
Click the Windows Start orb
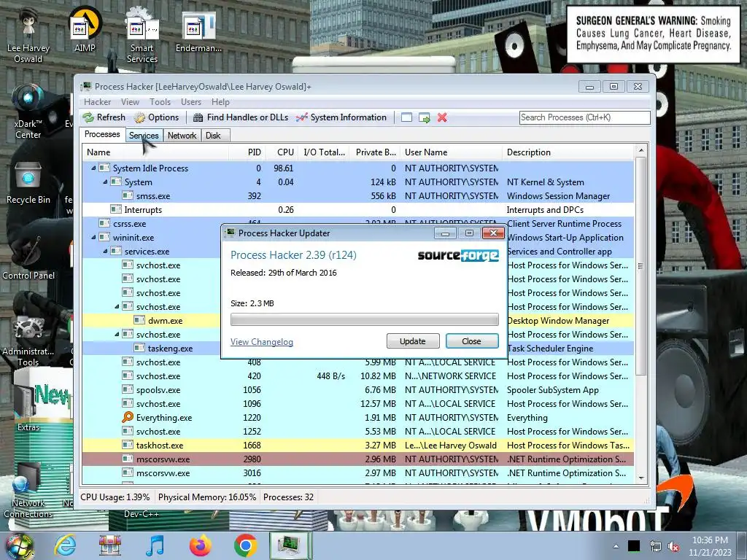coord(20,546)
